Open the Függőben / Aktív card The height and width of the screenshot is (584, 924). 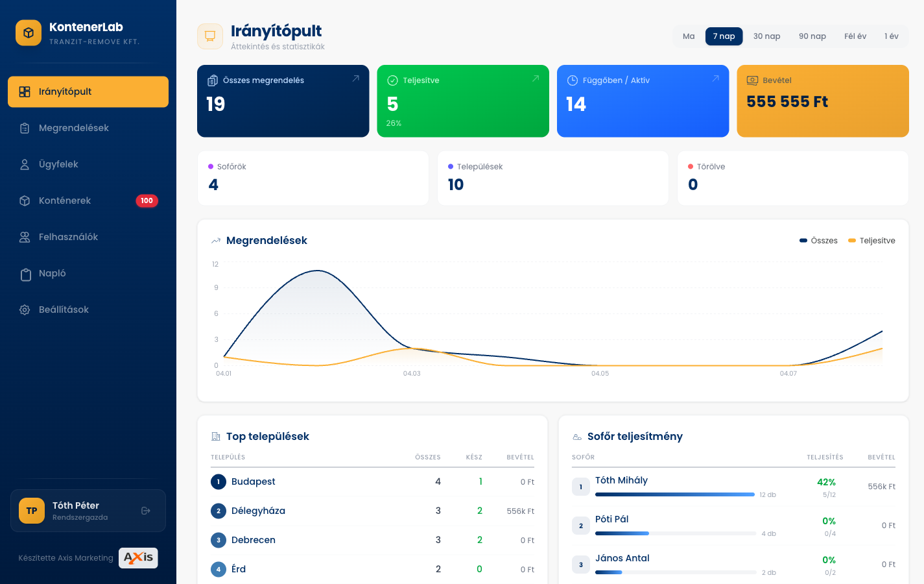643,101
